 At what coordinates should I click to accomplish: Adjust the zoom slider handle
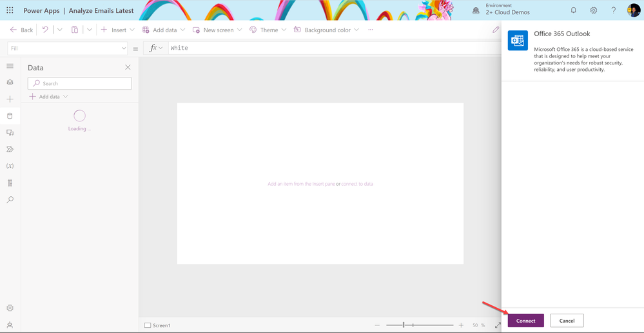click(404, 325)
